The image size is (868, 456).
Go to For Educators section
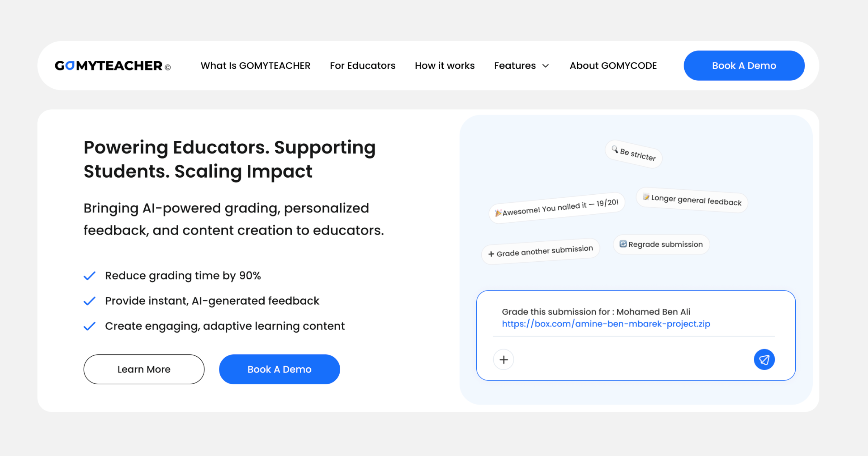point(362,66)
